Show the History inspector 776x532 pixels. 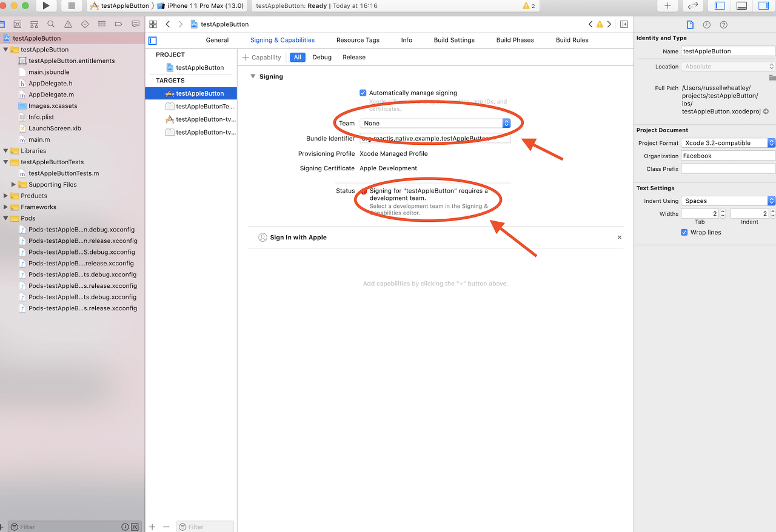click(x=706, y=24)
